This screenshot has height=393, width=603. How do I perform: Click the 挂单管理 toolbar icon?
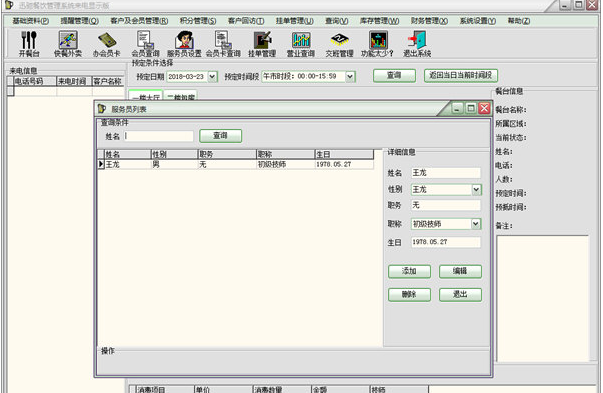[262, 40]
